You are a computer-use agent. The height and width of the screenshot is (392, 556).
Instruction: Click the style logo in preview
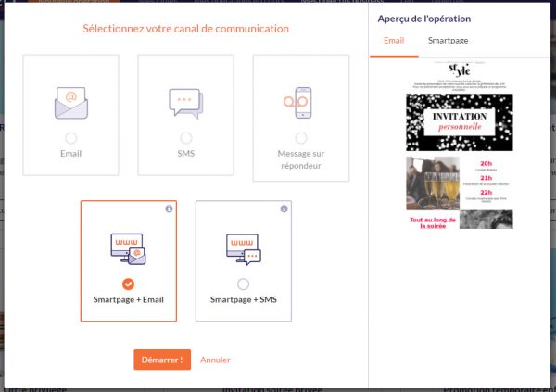point(460,70)
